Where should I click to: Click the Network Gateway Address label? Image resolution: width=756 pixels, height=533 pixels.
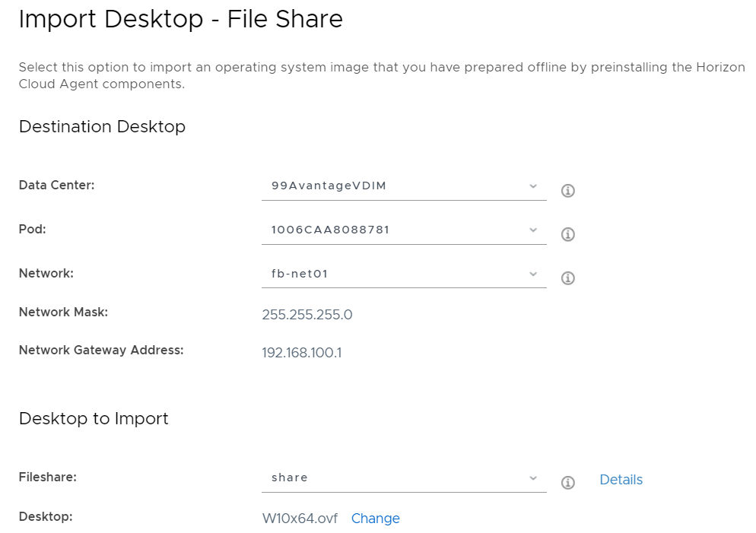[x=101, y=351]
